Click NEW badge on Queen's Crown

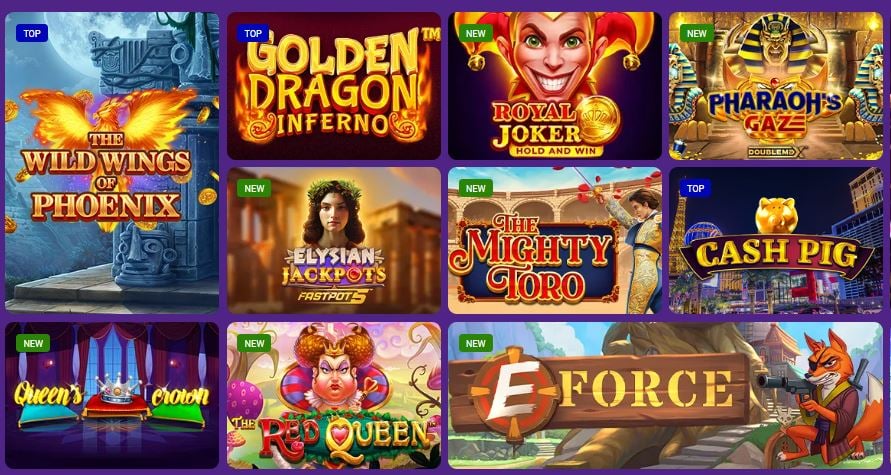33,343
